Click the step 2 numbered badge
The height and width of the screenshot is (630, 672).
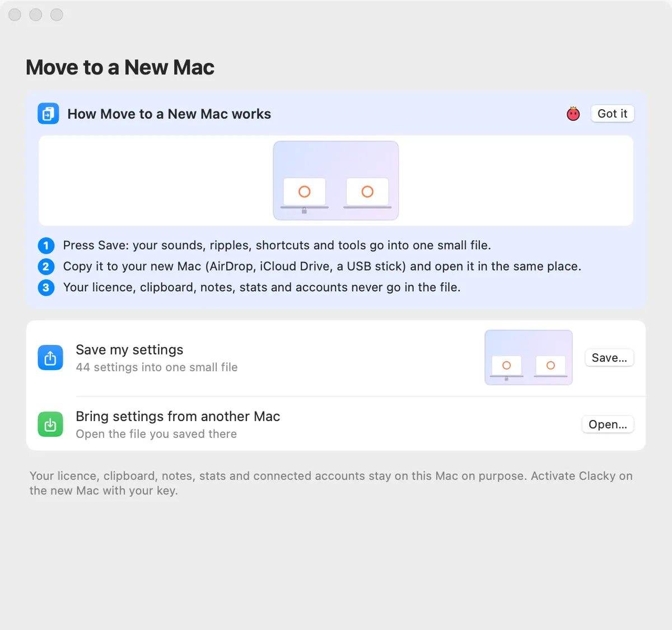46,267
